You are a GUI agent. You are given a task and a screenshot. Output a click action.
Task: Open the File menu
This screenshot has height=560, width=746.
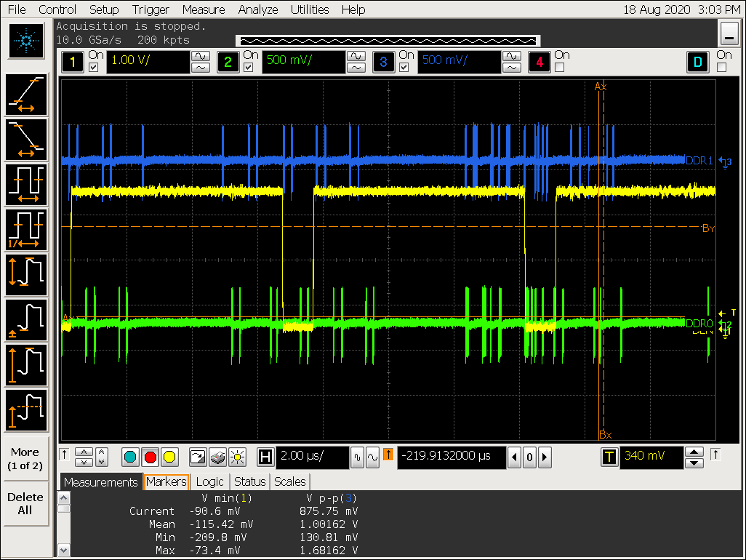(17, 9)
